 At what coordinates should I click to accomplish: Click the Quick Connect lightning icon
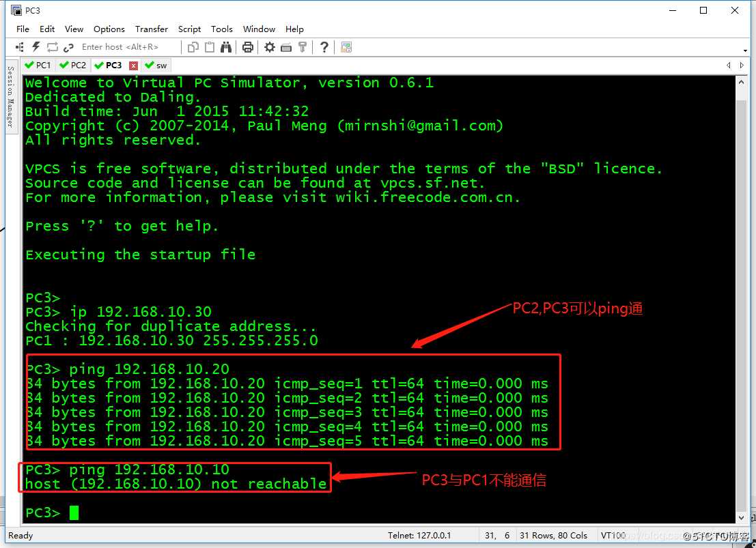(36, 47)
